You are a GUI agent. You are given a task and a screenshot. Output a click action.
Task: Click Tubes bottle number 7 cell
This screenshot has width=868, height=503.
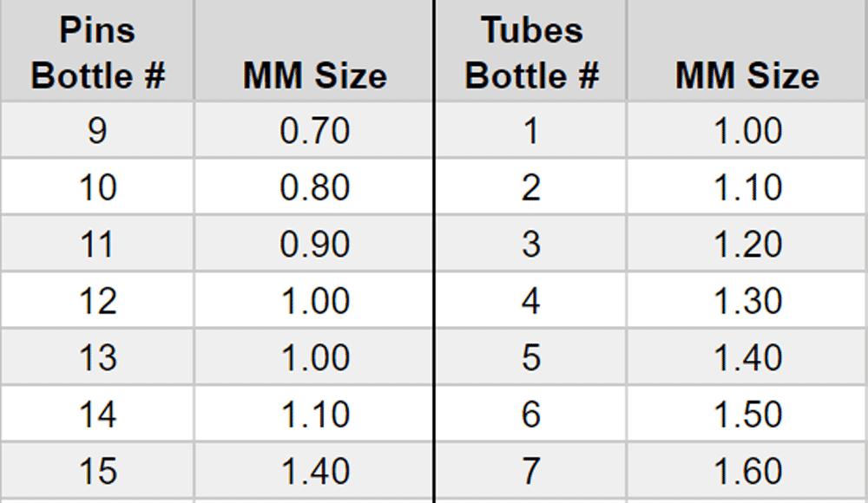coord(531,472)
